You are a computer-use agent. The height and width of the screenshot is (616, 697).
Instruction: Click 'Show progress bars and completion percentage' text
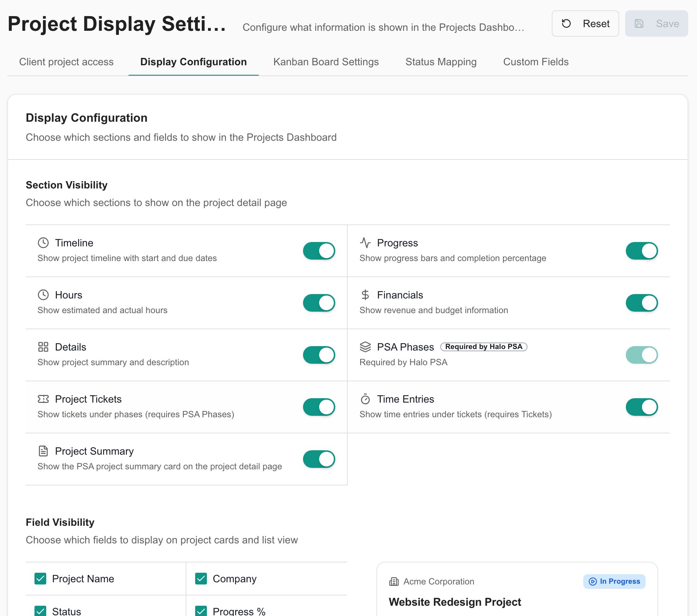[x=453, y=258]
